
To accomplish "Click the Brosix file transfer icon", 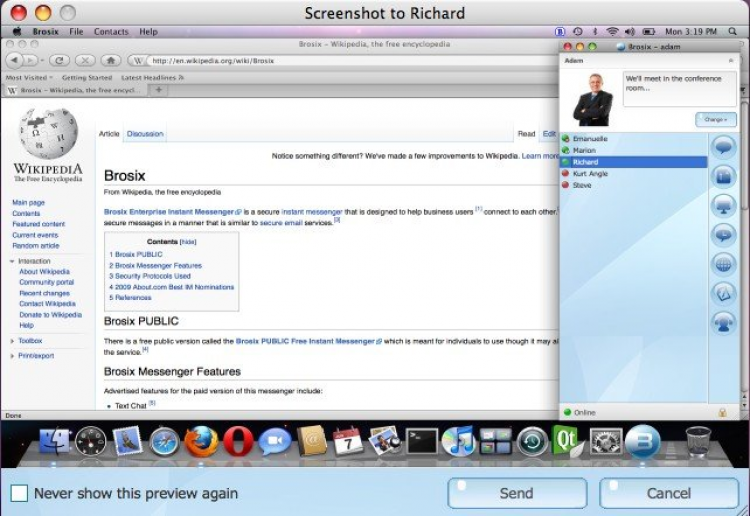I will tap(723, 176).
